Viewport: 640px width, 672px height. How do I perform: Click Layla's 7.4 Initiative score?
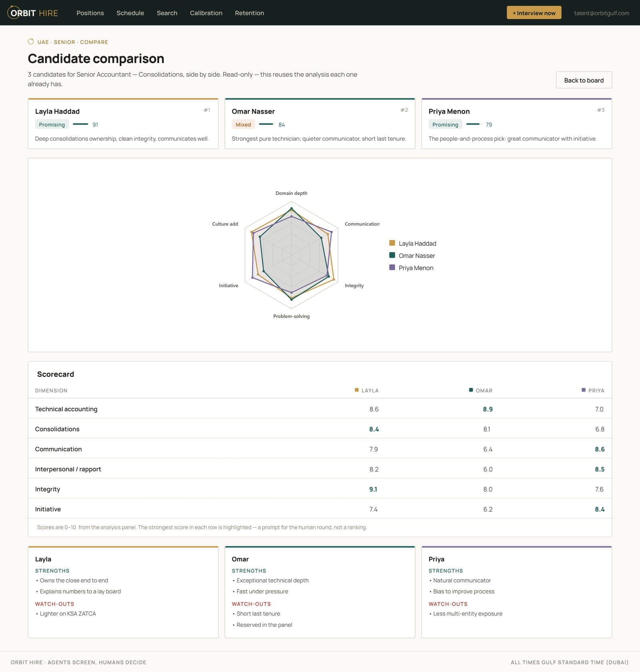373,509
